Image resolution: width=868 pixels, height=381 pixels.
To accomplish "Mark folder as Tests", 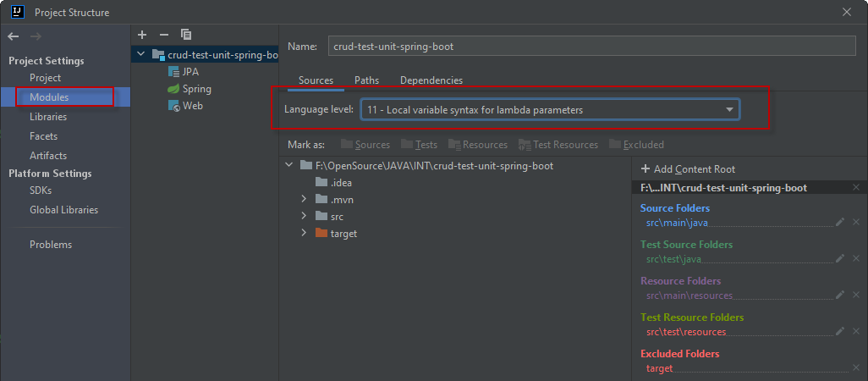I will [x=419, y=145].
